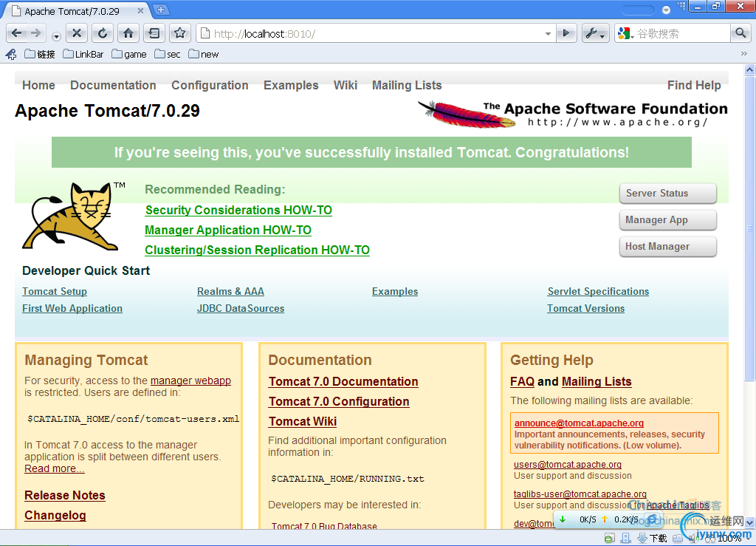Open the Home nav item
Viewport: 756px width, 546px height.
click(x=38, y=86)
